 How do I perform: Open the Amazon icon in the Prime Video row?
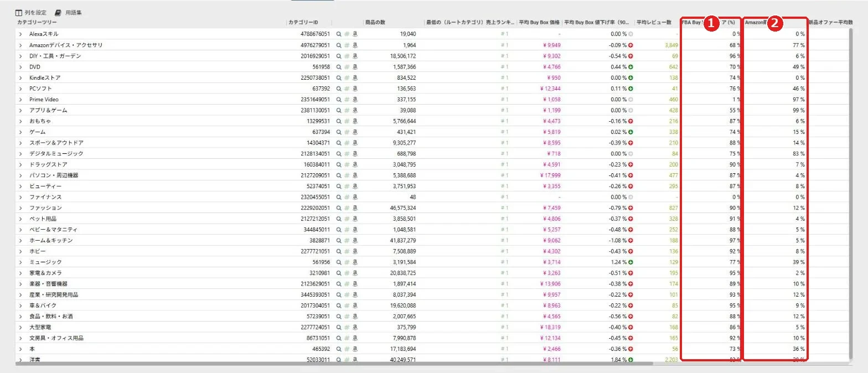[355, 100]
